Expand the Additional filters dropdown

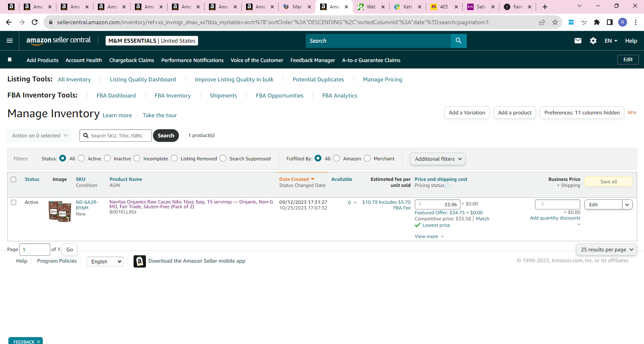coord(438,159)
